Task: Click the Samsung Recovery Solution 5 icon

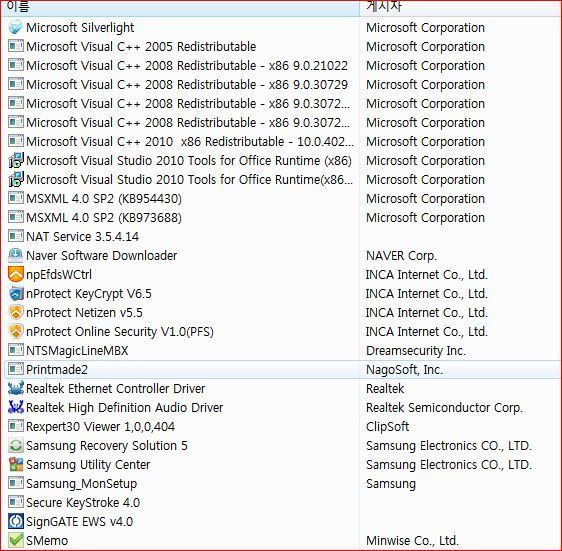Action: 16,446
